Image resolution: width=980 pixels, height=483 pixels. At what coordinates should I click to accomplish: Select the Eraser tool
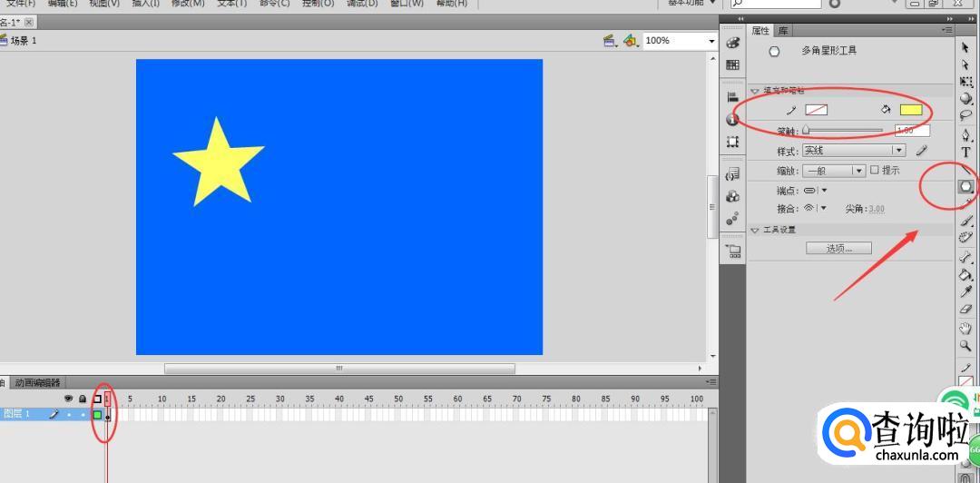[x=966, y=309]
